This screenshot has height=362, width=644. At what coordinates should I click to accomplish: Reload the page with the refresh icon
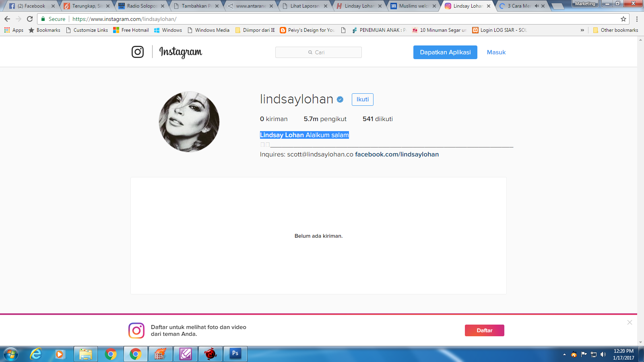pos(30,19)
